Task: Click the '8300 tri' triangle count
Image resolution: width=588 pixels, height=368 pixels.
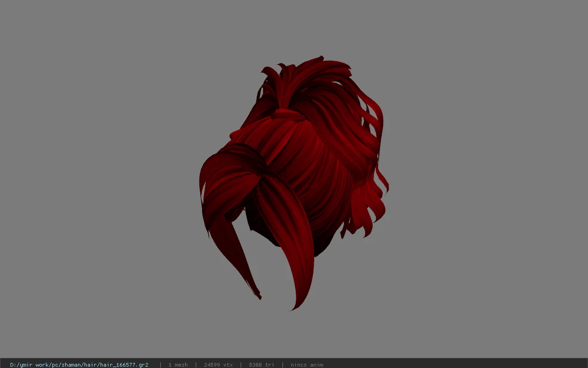Action: point(261,365)
